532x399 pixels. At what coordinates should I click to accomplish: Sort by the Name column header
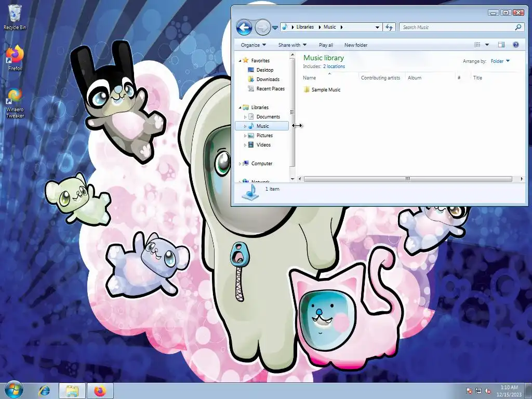pos(329,78)
